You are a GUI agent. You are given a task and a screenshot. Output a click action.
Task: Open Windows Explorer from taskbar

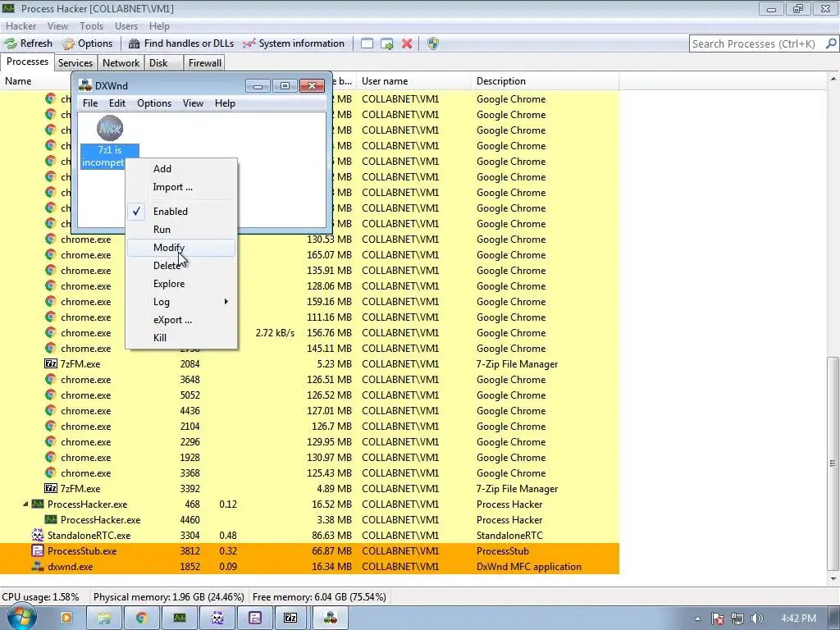pyautogui.click(x=104, y=618)
